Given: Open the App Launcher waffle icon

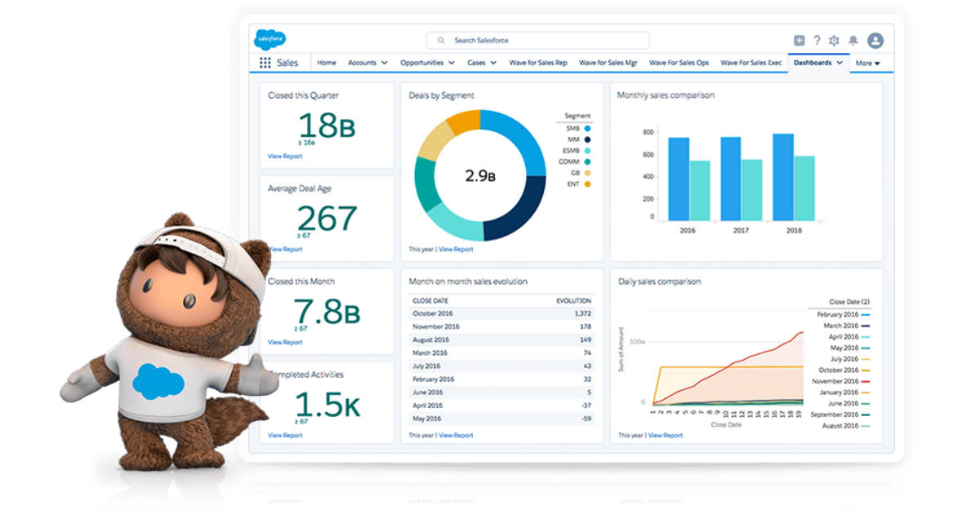Looking at the screenshot, I should [x=263, y=62].
